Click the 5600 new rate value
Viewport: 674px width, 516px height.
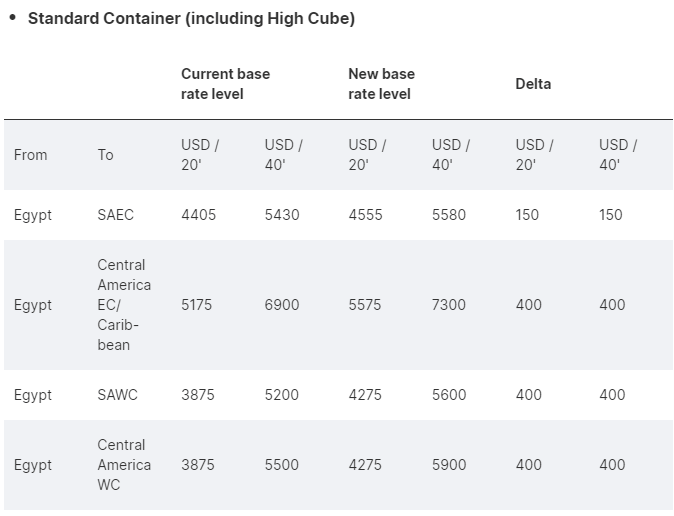(448, 395)
